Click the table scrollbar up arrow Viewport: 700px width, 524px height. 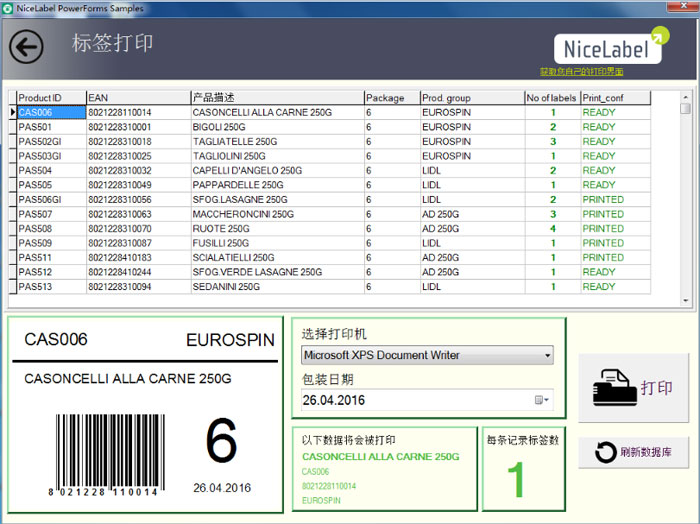pos(685,97)
